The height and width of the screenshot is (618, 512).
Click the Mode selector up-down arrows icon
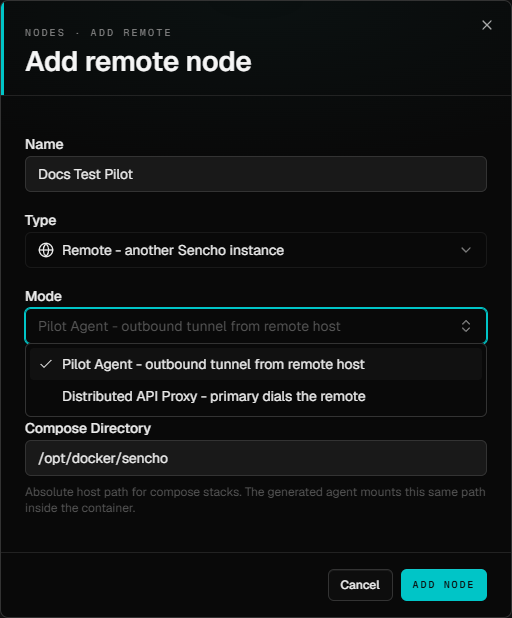(x=466, y=326)
